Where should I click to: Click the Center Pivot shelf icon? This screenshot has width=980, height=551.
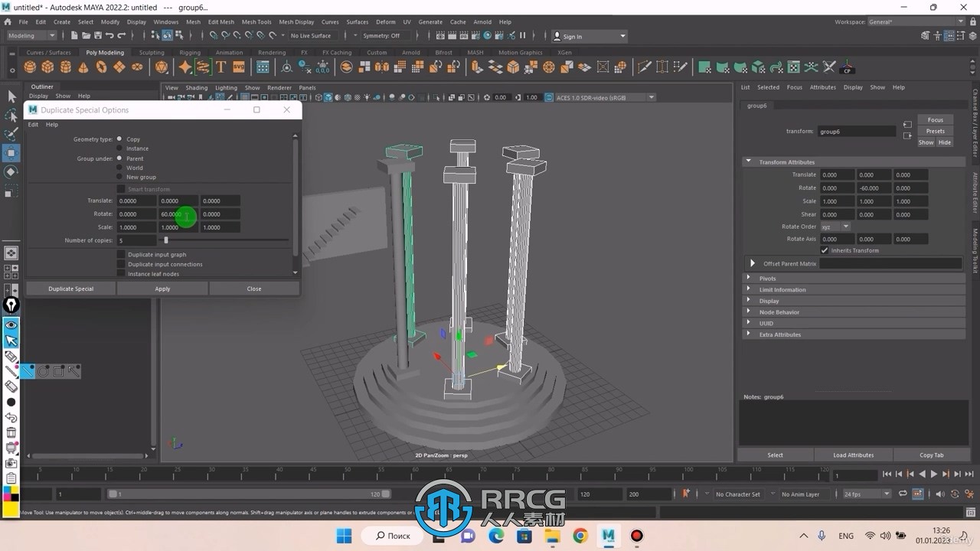(x=286, y=67)
